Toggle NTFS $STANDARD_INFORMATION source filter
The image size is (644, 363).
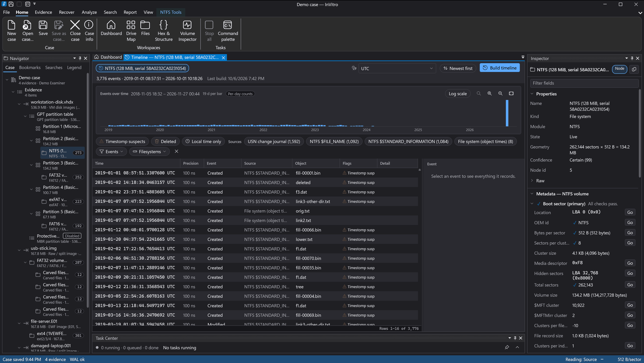click(x=408, y=141)
